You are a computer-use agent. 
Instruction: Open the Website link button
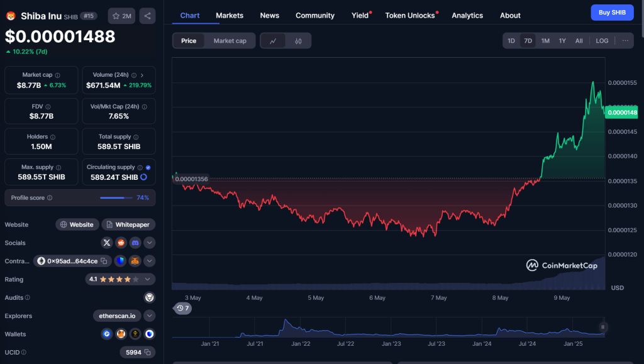(x=77, y=224)
